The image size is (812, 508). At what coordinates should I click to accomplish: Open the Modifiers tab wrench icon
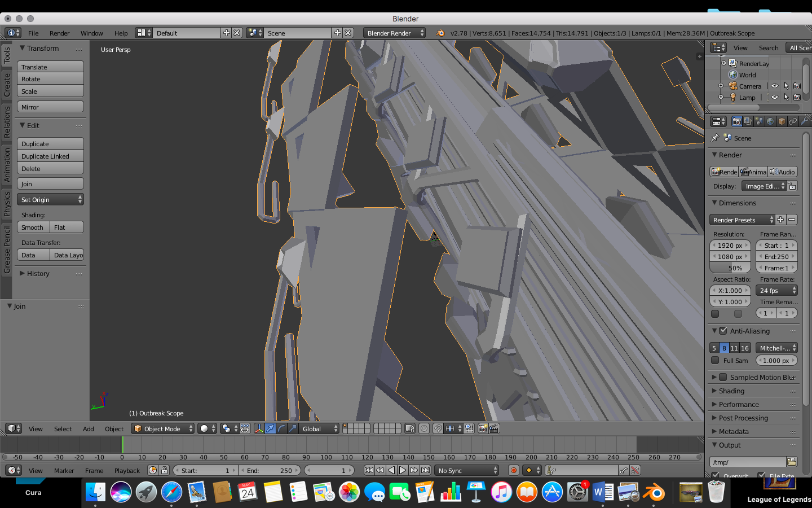[x=804, y=121]
